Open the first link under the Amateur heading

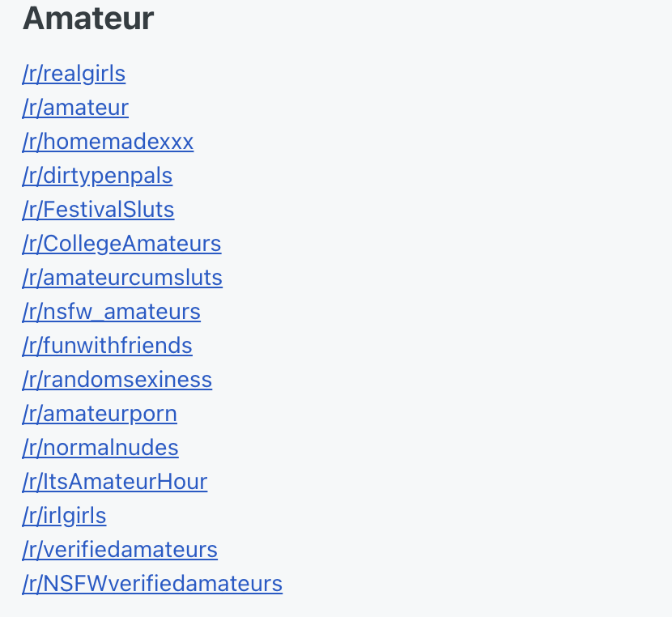tap(74, 74)
